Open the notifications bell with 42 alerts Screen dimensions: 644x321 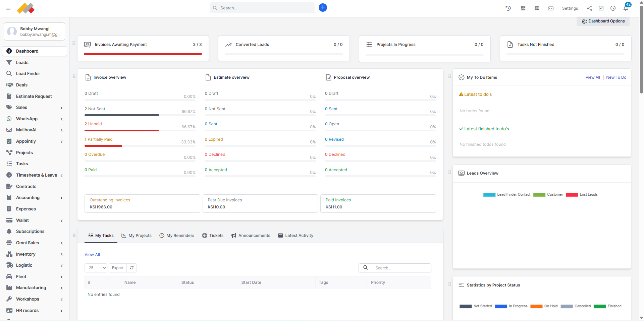point(625,8)
